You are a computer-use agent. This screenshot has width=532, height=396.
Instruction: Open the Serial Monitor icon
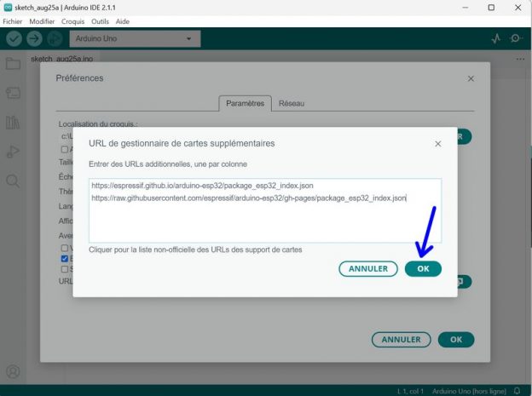[517, 39]
